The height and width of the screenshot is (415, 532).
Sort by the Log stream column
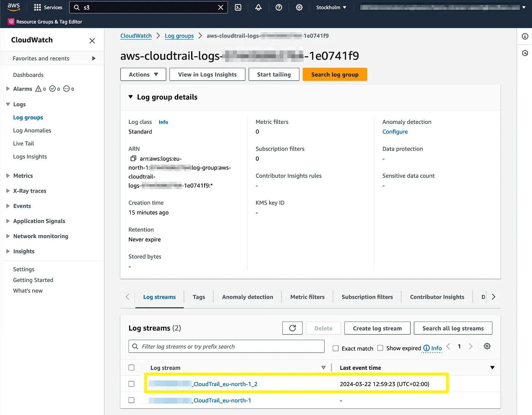click(323, 367)
